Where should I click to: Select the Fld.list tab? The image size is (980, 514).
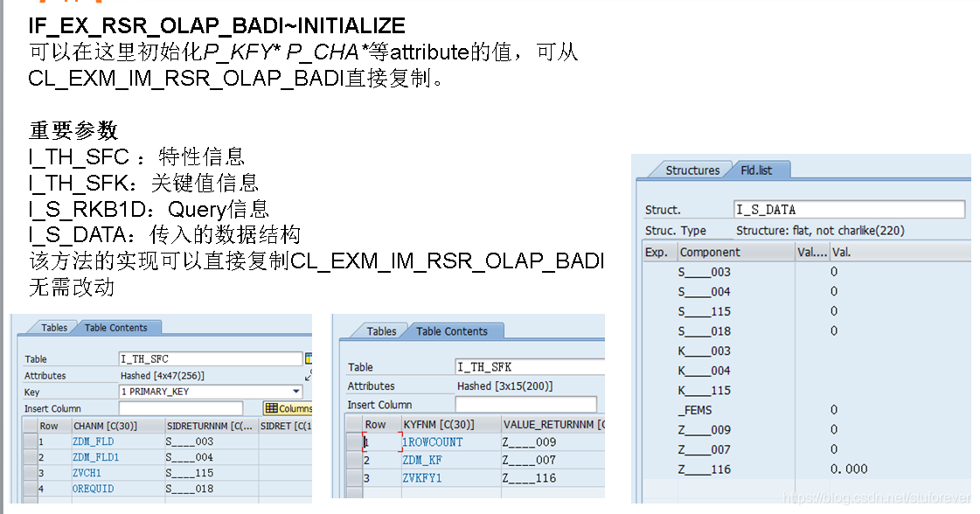[x=756, y=170]
